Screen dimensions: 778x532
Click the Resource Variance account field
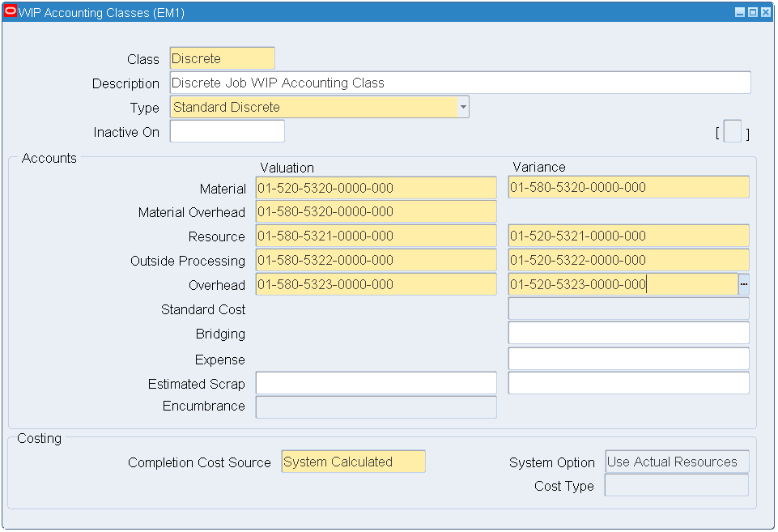[629, 236]
